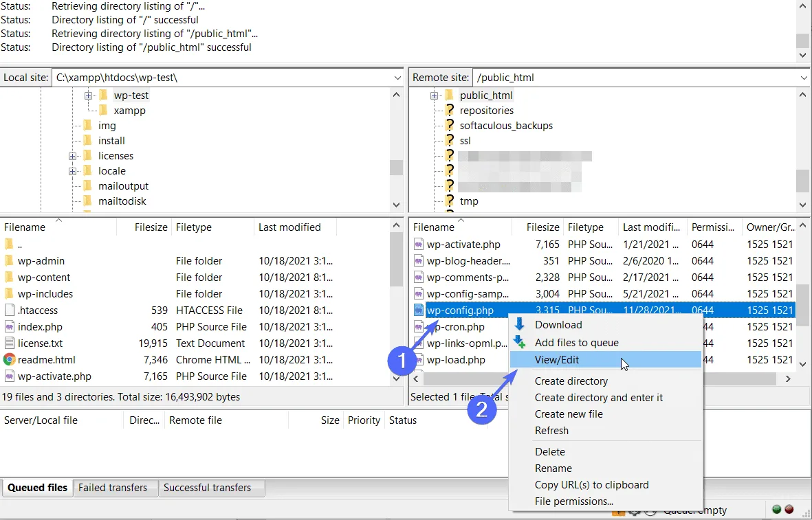Click the Download arrow icon in context menu

click(x=519, y=324)
